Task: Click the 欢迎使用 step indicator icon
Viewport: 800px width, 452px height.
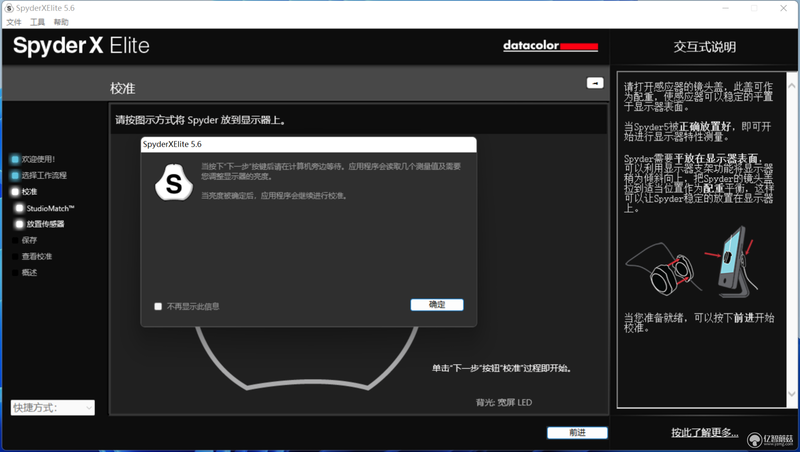Action: (15, 159)
